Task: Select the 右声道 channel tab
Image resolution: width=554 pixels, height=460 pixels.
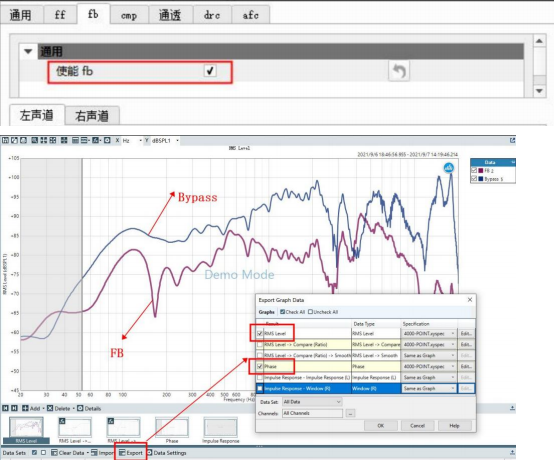Action: point(92,116)
